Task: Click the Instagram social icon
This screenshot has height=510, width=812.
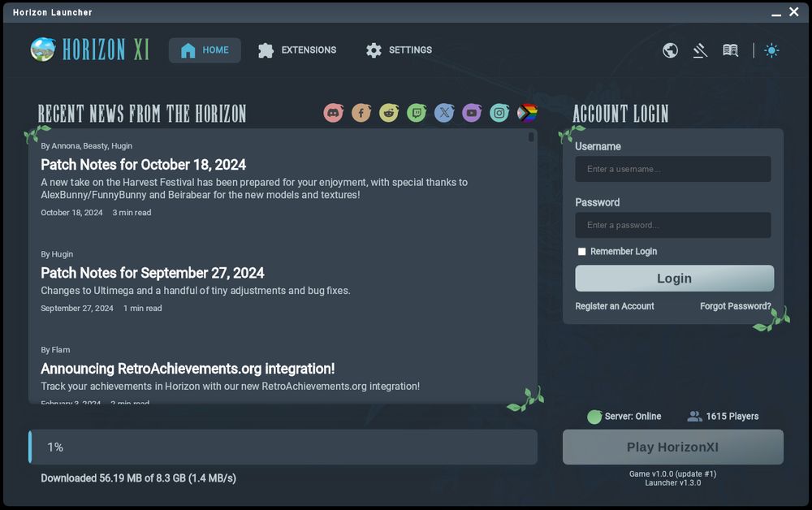Action: (499, 113)
